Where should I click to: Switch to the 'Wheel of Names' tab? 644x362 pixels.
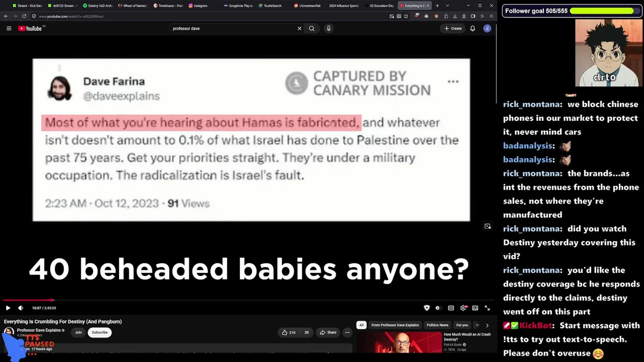133,6
